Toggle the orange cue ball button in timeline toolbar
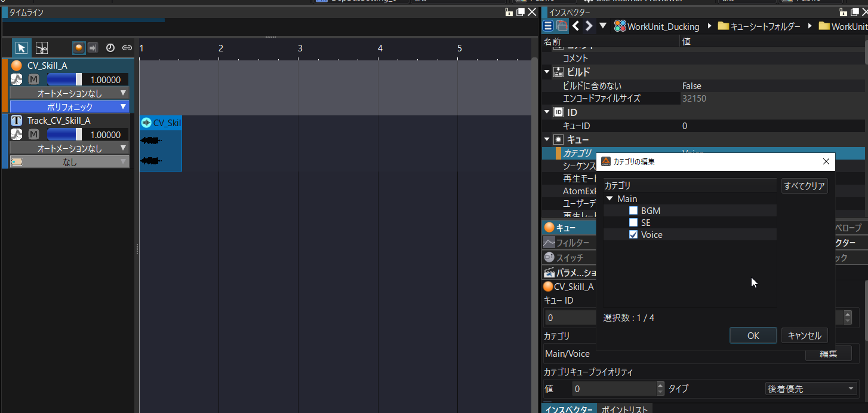 (x=78, y=48)
